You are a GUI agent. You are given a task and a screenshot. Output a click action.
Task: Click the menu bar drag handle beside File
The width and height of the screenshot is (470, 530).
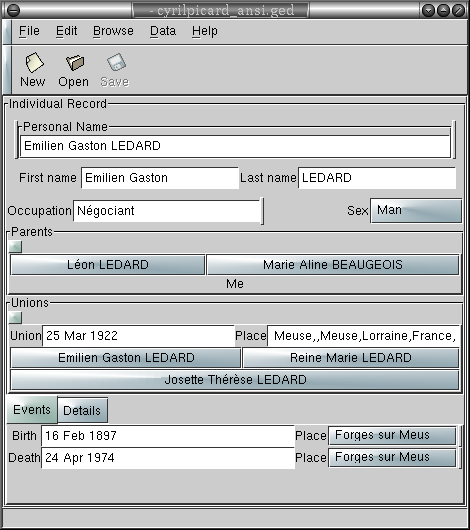[7, 31]
